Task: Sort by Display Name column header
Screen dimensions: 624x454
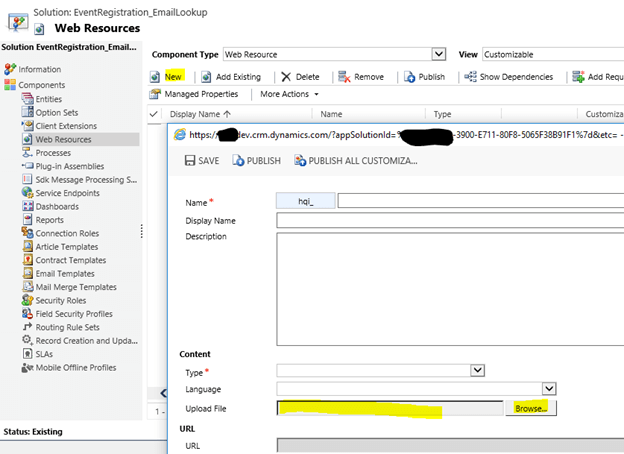Action: pos(200,114)
